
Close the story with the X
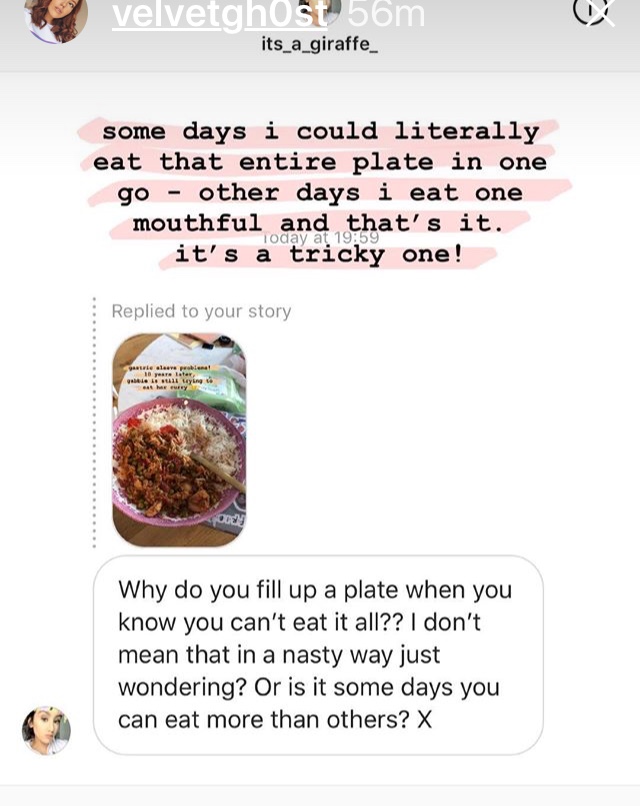594,11
